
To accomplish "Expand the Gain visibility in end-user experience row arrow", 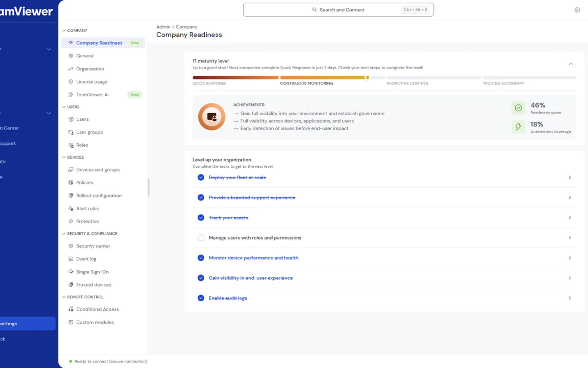I will (x=570, y=278).
